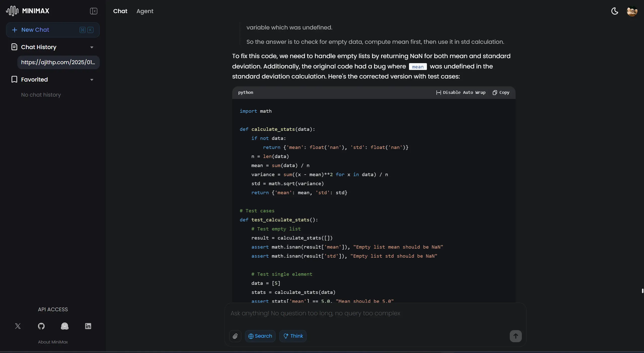Open the Discord social icon
This screenshot has width=644, height=353.
pyautogui.click(x=65, y=326)
